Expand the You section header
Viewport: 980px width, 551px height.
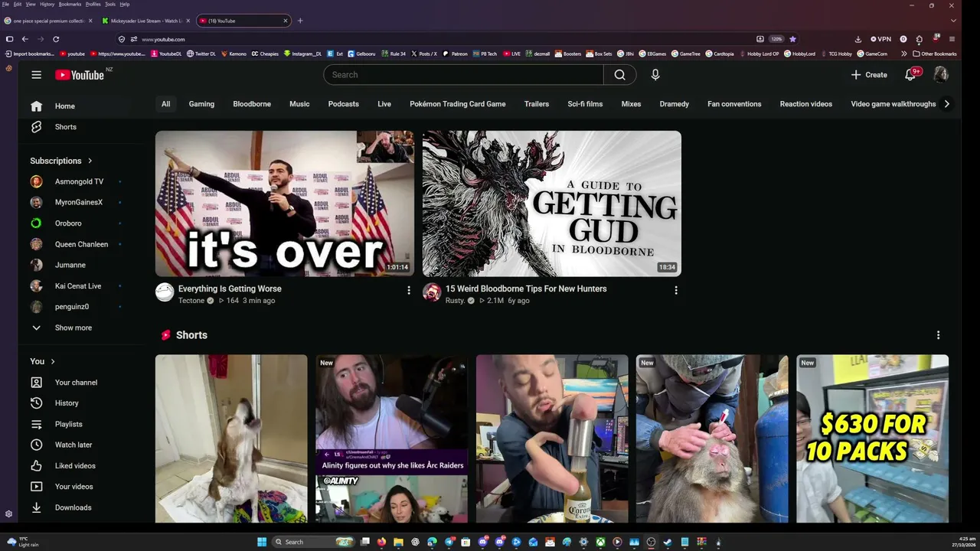[x=43, y=361]
